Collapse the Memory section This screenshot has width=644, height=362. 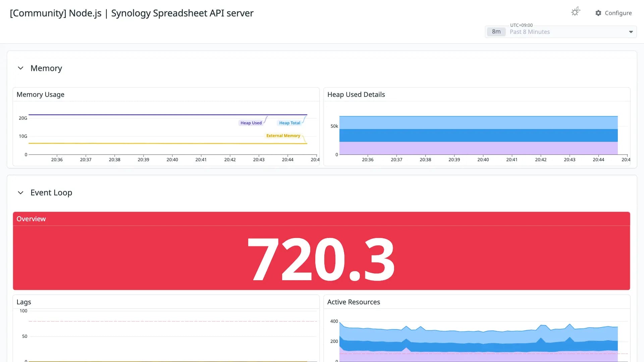[x=20, y=68]
